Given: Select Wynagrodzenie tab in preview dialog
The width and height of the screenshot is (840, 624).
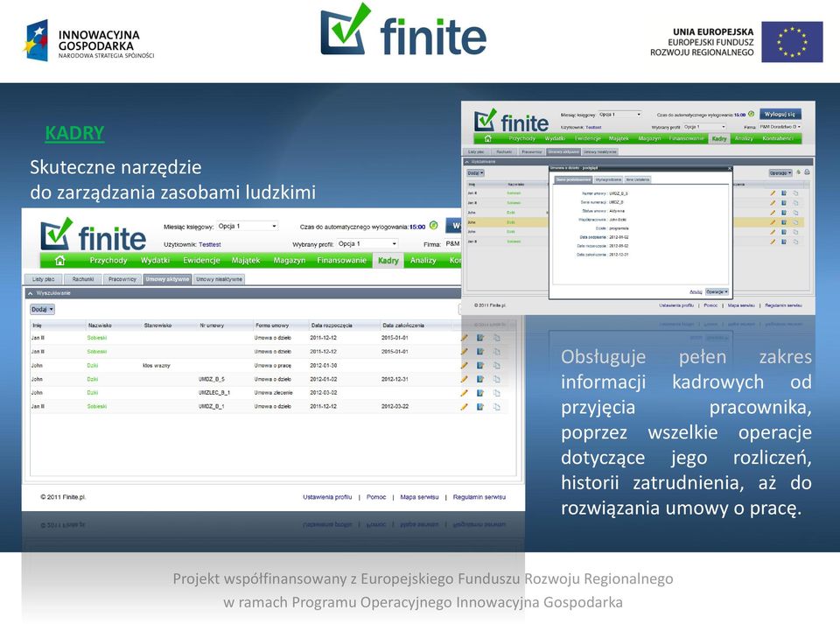Looking at the screenshot, I should [x=609, y=179].
